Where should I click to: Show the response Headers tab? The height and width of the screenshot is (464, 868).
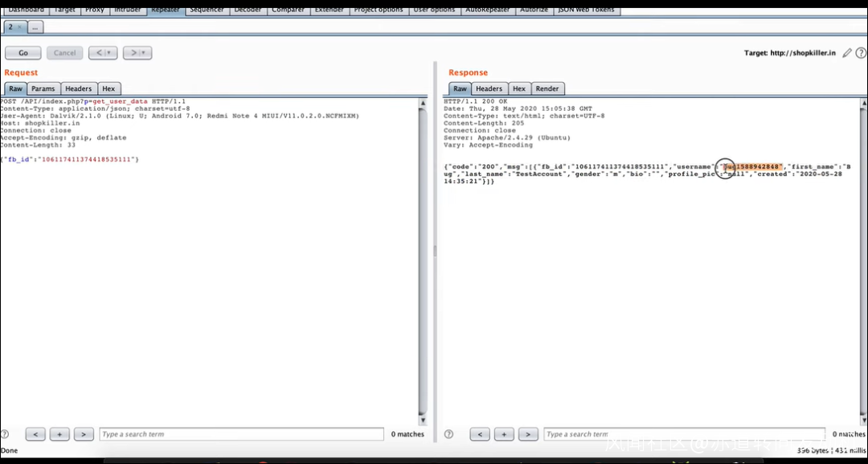489,88
